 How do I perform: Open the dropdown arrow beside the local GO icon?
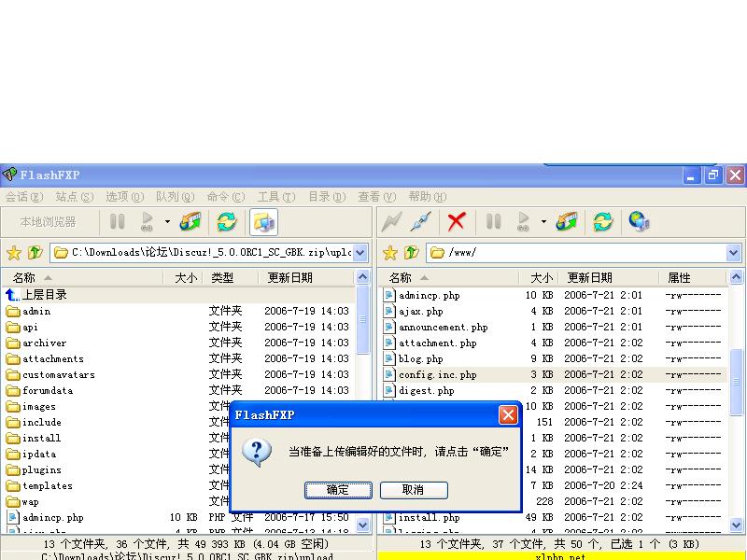tap(167, 222)
